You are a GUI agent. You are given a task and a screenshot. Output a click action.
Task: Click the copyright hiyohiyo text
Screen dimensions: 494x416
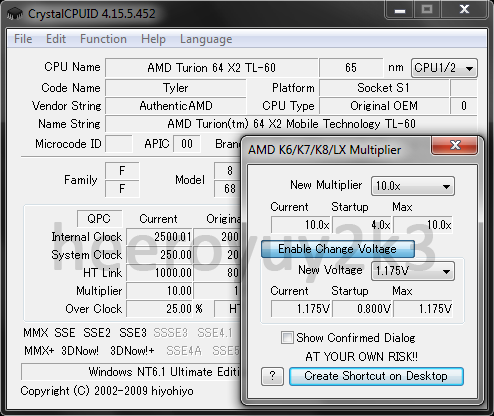[x=107, y=391]
